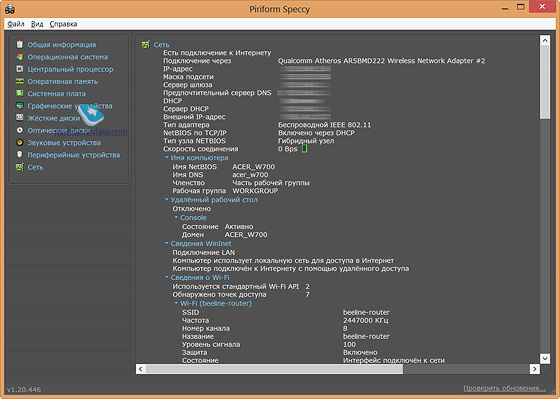This screenshot has height=399, width=560.
Task: Click the CPU icon beside Центральный процессор
Action: click(20, 69)
